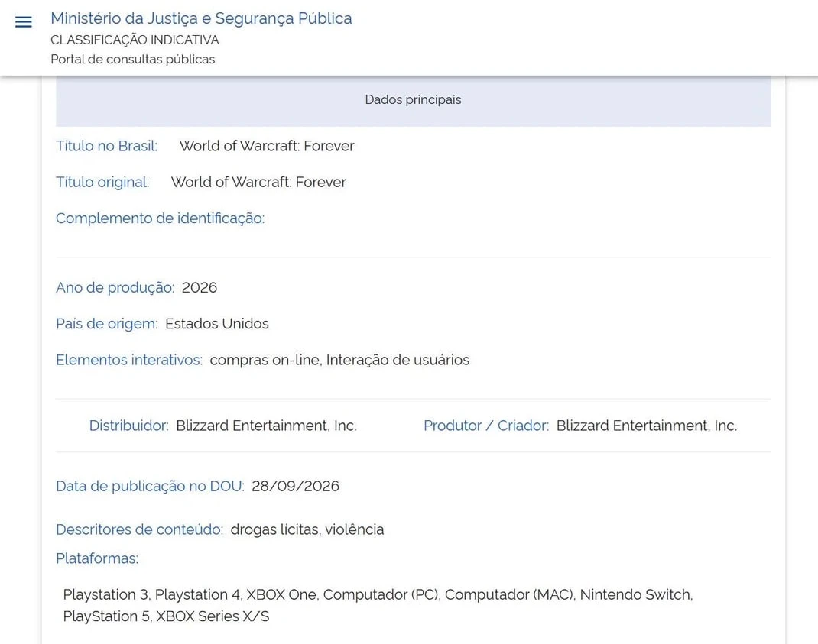This screenshot has width=818, height=644.
Task: Click the Data de publicação no DOU label
Action: click(150, 486)
